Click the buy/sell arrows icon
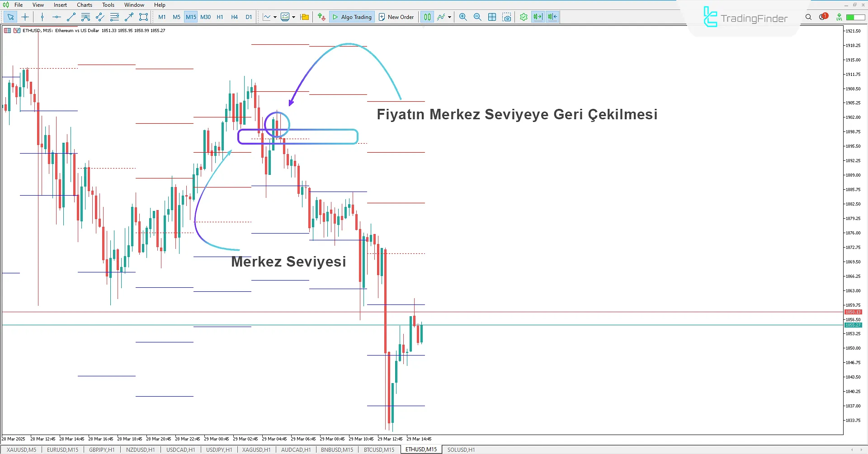Image resolution: width=868 pixels, height=454 pixels. tap(321, 17)
